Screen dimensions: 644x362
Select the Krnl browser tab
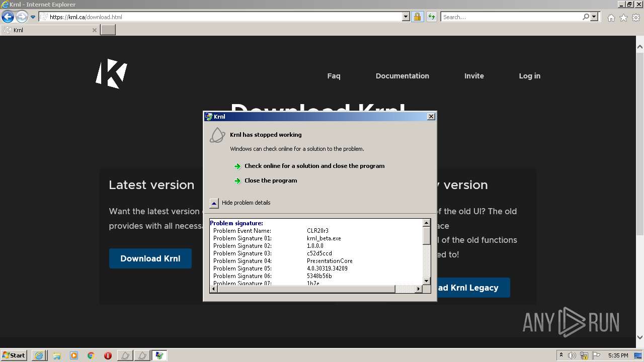point(50,30)
